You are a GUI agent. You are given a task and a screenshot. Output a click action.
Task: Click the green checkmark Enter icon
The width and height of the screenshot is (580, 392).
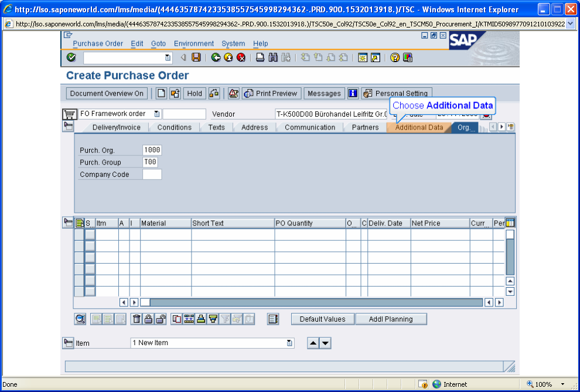click(71, 57)
